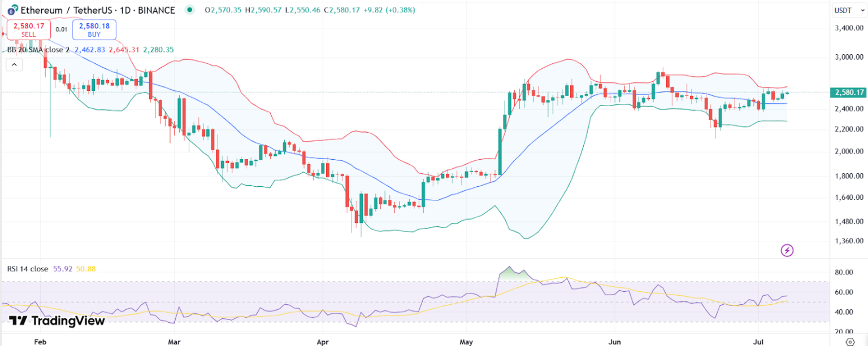Open chart settings hexagon gear icon
The height and width of the screenshot is (346, 868).
point(850,341)
